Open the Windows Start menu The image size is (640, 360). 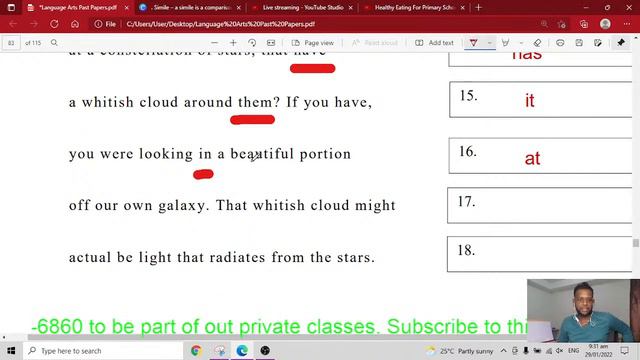(11, 351)
